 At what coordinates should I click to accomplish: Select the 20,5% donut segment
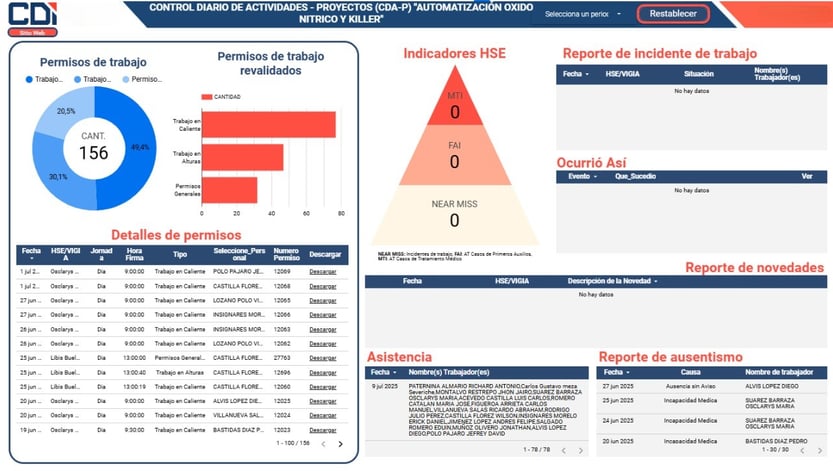click(66, 111)
